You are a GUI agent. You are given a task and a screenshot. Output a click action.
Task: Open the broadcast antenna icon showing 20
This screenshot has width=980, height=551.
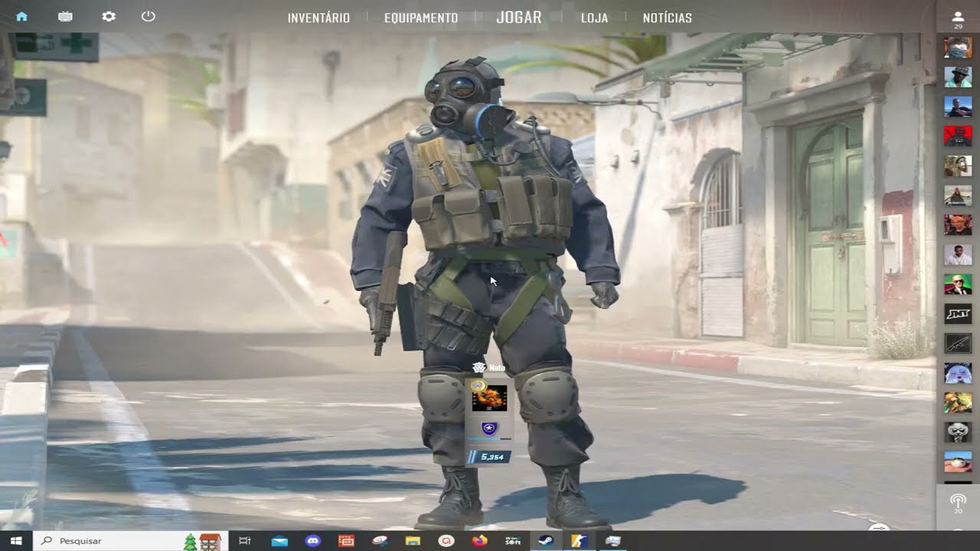tap(958, 504)
